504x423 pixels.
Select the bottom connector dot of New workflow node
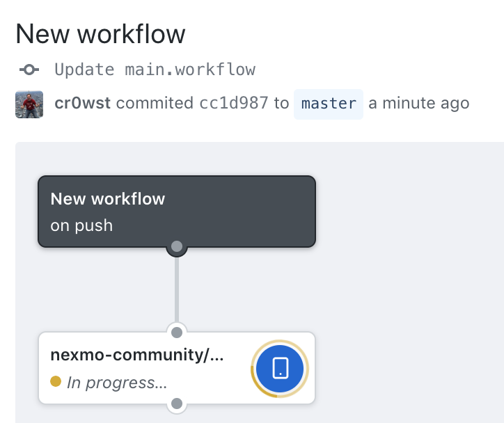[177, 246]
